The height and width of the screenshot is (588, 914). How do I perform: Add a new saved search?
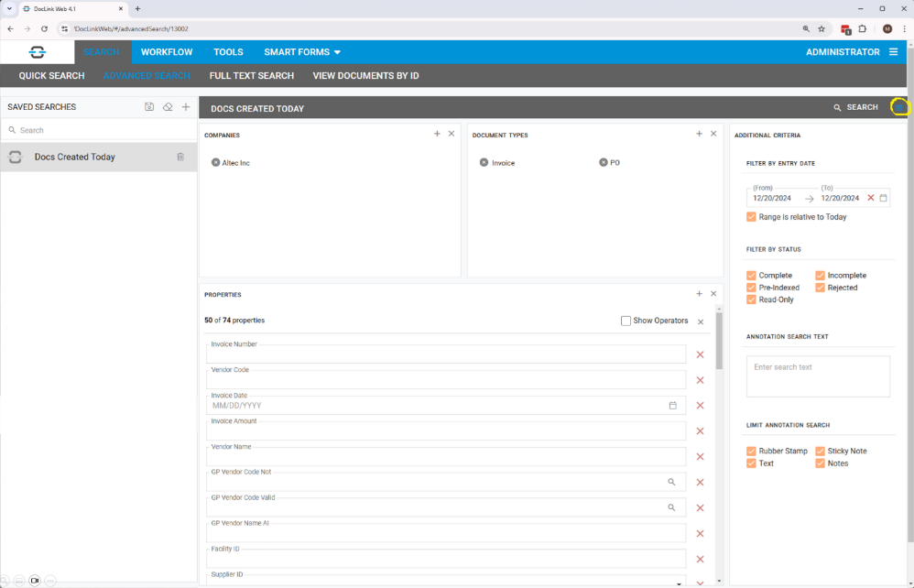(186, 106)
